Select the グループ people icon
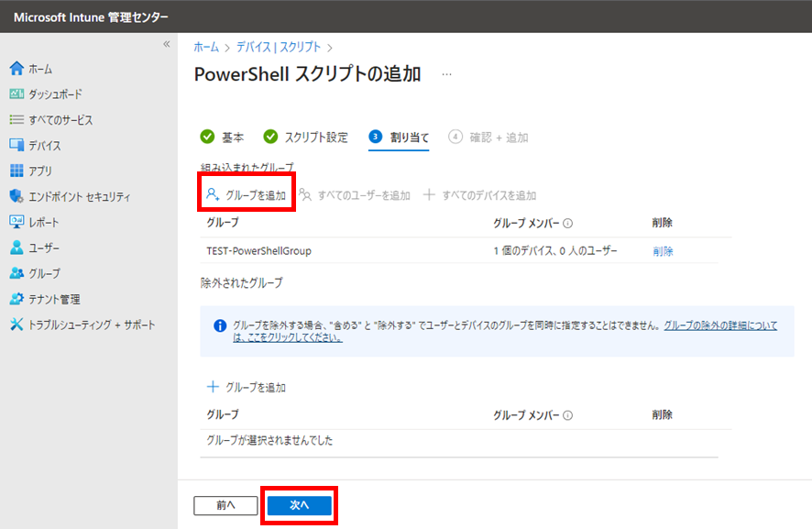Screen dimensions: 812x529 16,273
